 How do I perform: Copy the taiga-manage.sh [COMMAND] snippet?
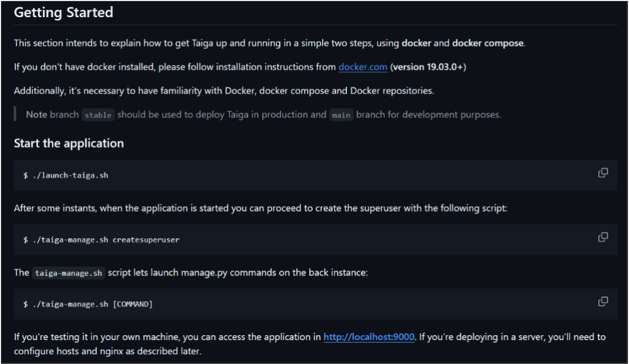point(603,301)
